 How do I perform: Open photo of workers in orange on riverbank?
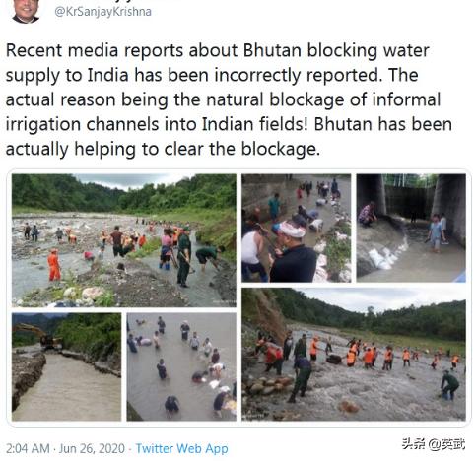coord(124,240)
